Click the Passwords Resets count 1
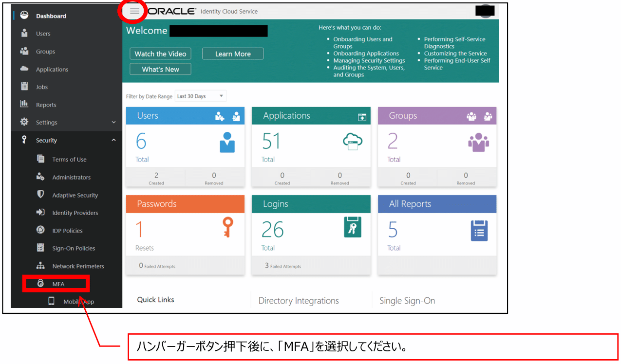 [139, 230]
